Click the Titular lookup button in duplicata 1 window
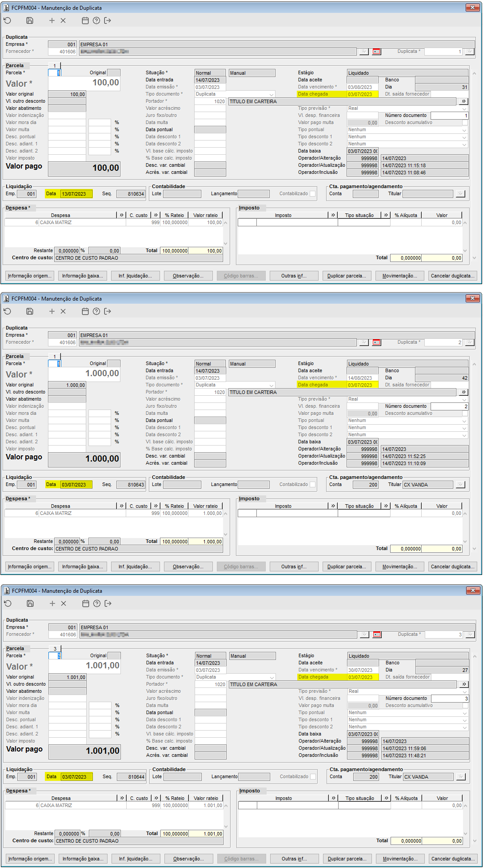Screen dimensions: 483x868 pos(460,194)
